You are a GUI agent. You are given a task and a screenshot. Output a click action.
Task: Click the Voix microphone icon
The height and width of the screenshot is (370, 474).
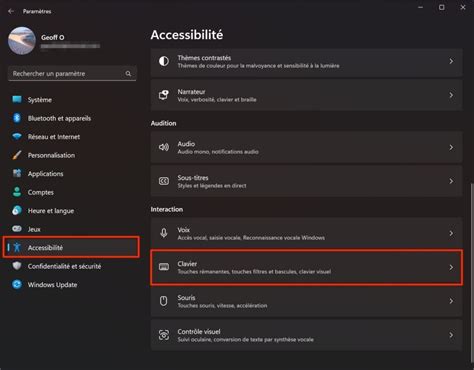(164, 233)
